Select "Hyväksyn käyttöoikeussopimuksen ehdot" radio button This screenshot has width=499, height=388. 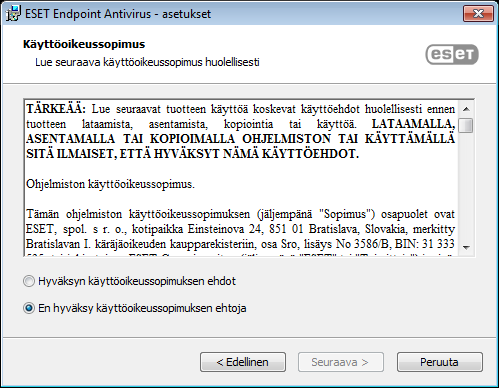[29, 281]
